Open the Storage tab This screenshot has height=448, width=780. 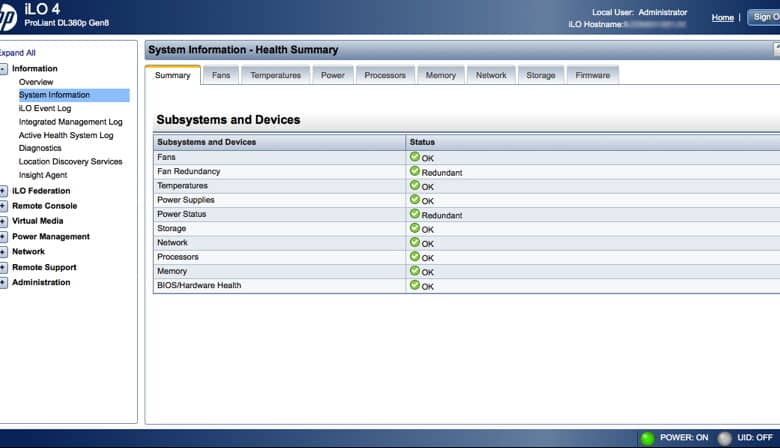541,75
